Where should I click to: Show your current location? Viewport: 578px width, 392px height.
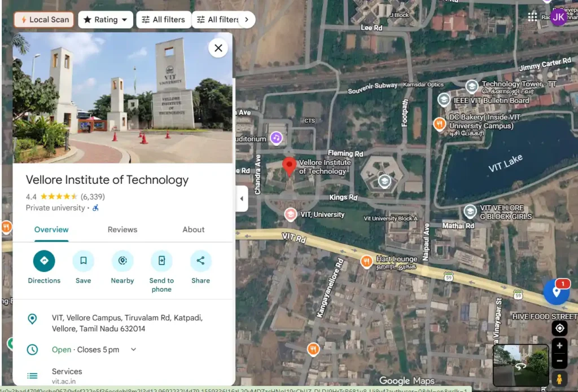coord(559,328)
